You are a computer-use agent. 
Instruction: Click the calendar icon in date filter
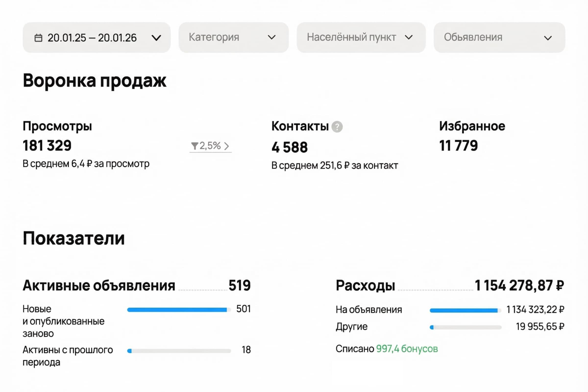click(38, 38)
